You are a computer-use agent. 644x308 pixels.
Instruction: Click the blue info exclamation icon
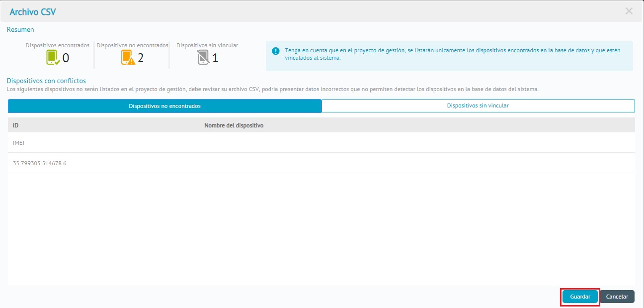pos(275,51)
